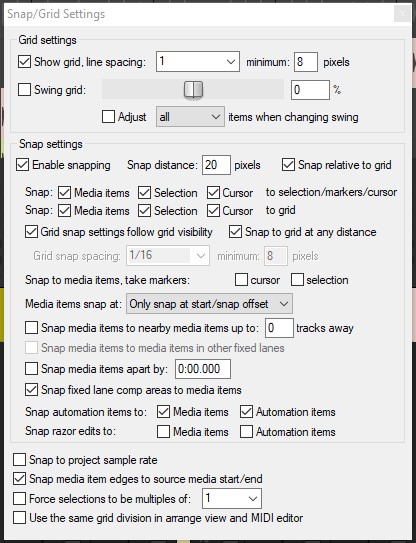This screenshot has height=543, width=416.
Task: Open the Adjust 'all' items dropdown
Action: tap(190, 117)
